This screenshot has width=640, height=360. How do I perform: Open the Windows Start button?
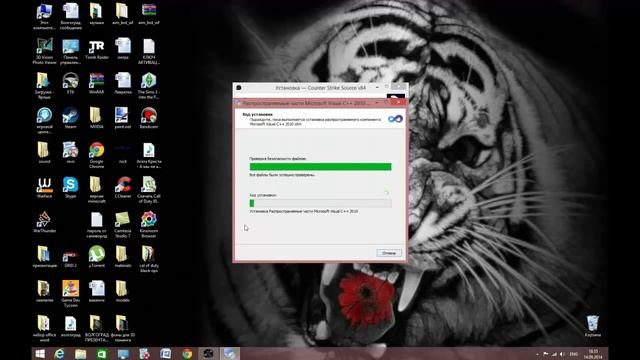pyautogui.click(x=40, y=354)
